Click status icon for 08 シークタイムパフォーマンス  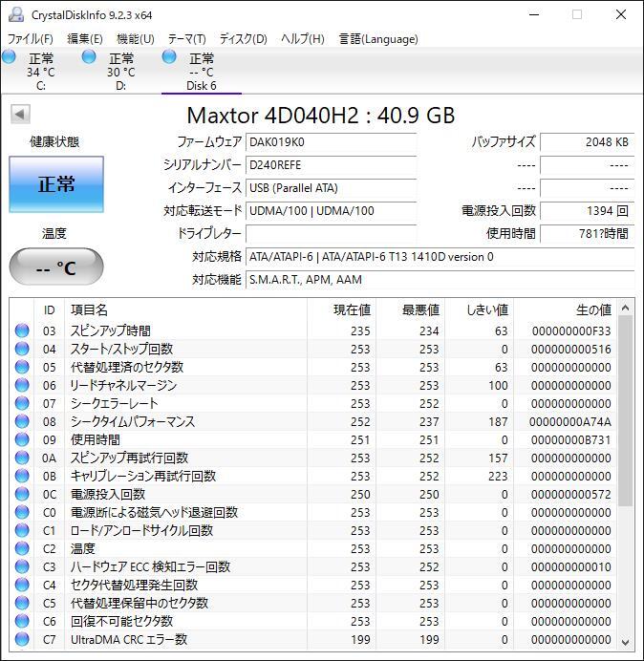point(22,421)
